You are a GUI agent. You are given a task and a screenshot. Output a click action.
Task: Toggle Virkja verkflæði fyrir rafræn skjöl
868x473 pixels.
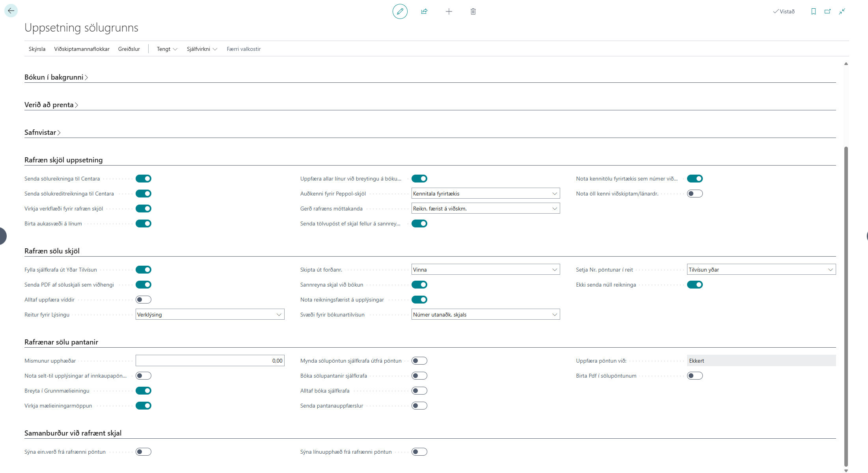[143, 209]
